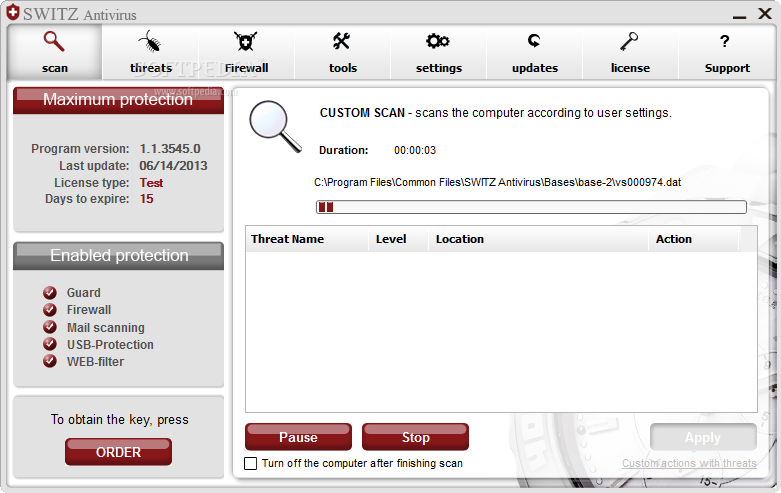Toggle the WEB-filter check icon
This screenshot has width=781, height=493.
(x=50, y=361)
